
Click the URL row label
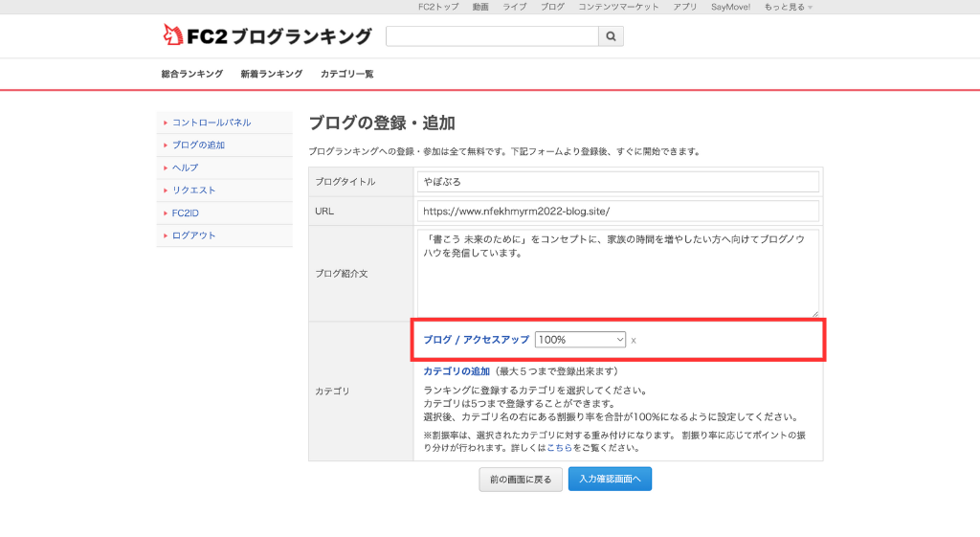click(324, 212)
